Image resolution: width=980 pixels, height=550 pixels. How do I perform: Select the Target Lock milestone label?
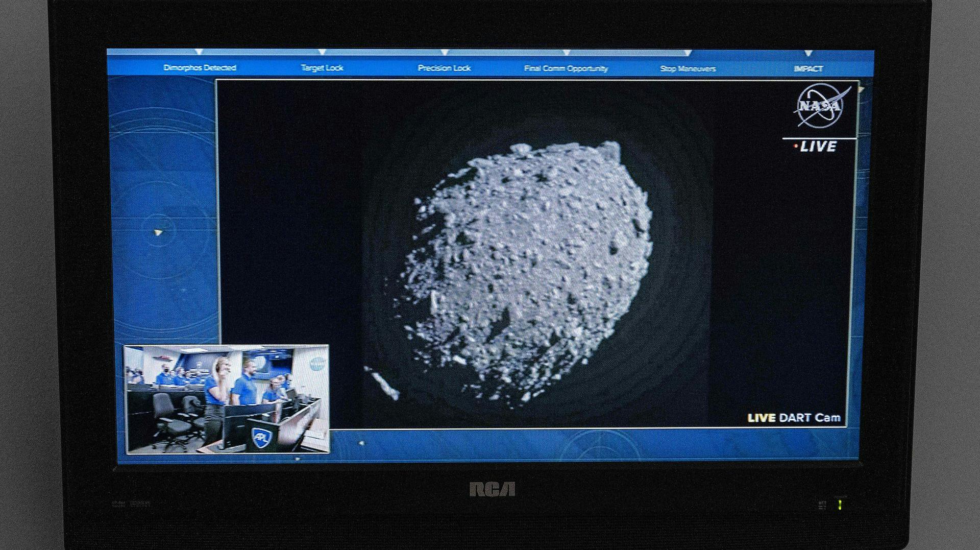click(x=322, y=68)
